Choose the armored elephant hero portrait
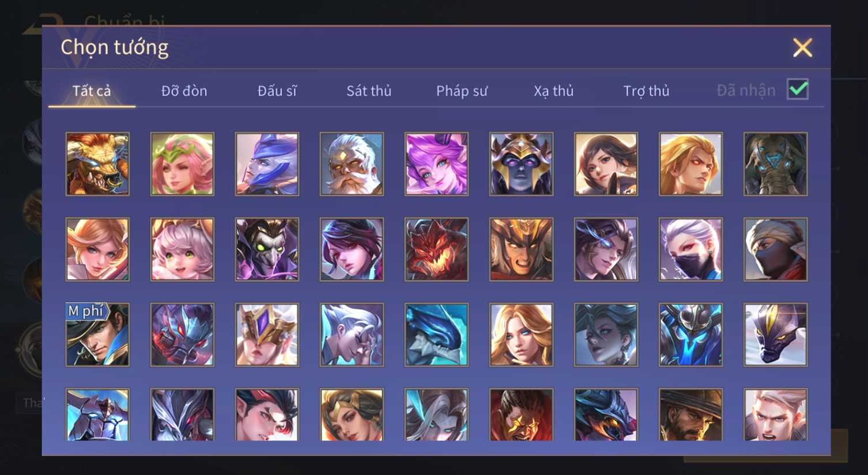The image size is (868, 475). (x=775, y=164)
